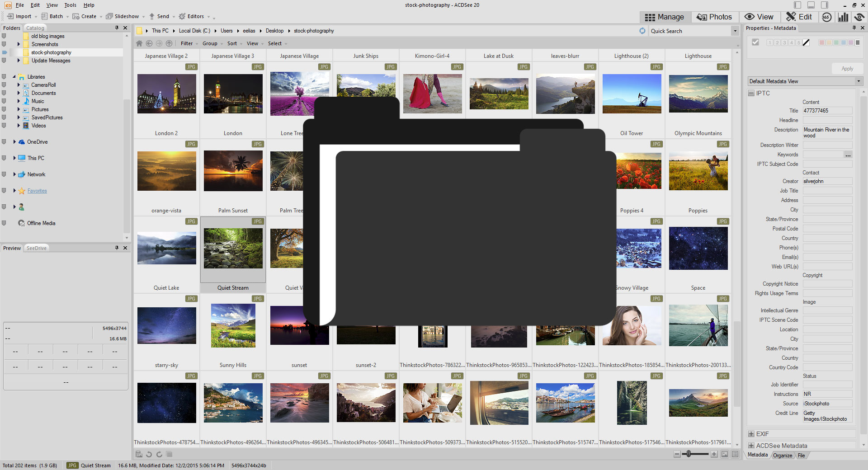The height and width of the screenshot is (470, 868).
Task: Click the refresh icon beside Quick Search
Action: pos(642,31)
